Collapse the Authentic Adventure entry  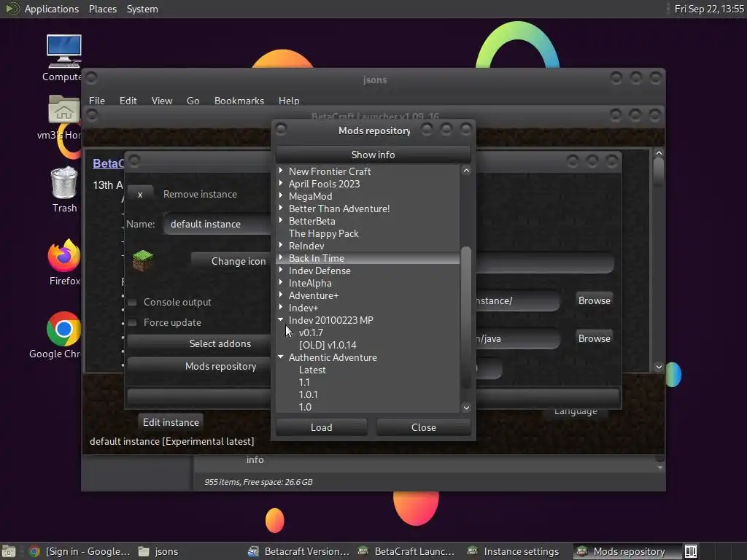coord(281,357)
